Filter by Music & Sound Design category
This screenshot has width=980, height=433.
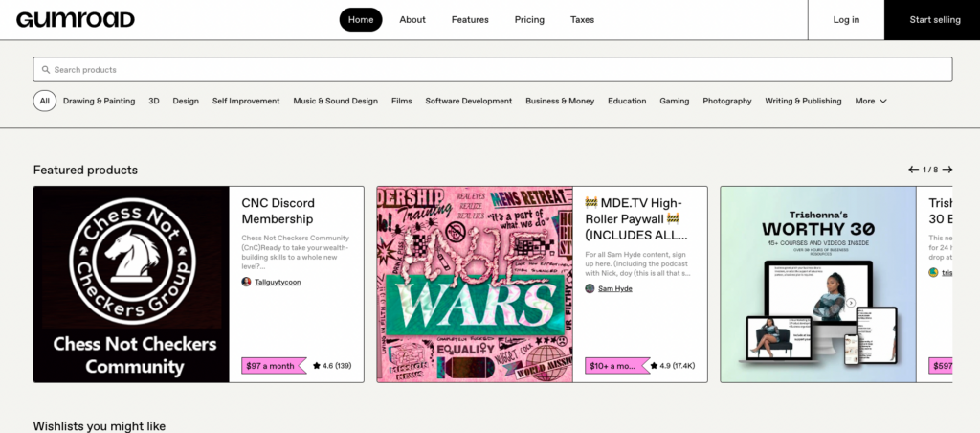tap(336, 101)
